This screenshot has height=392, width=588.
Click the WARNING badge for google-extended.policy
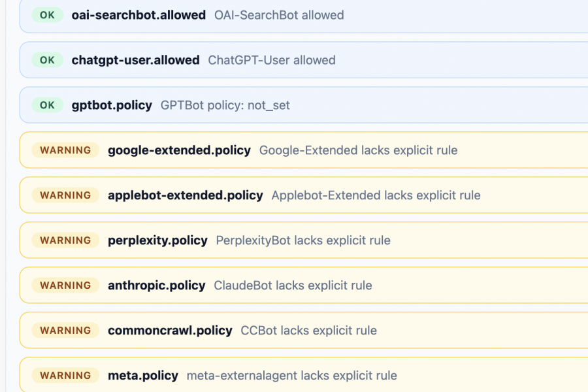click(65, 150)
